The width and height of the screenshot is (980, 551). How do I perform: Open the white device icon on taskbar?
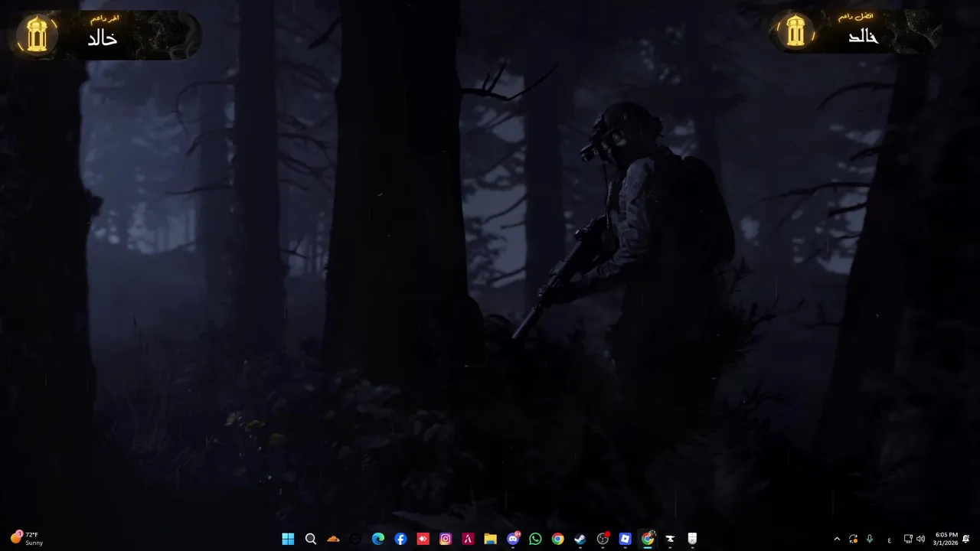click(x=692, y=539)
